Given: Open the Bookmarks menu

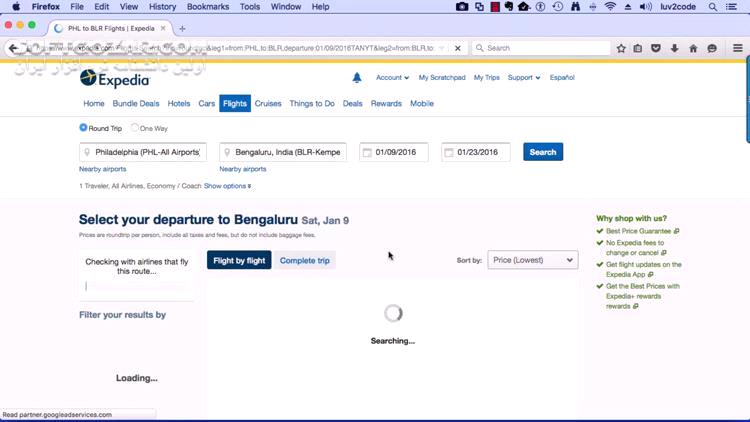Looking at the screenshot, I should coord(208,7).
